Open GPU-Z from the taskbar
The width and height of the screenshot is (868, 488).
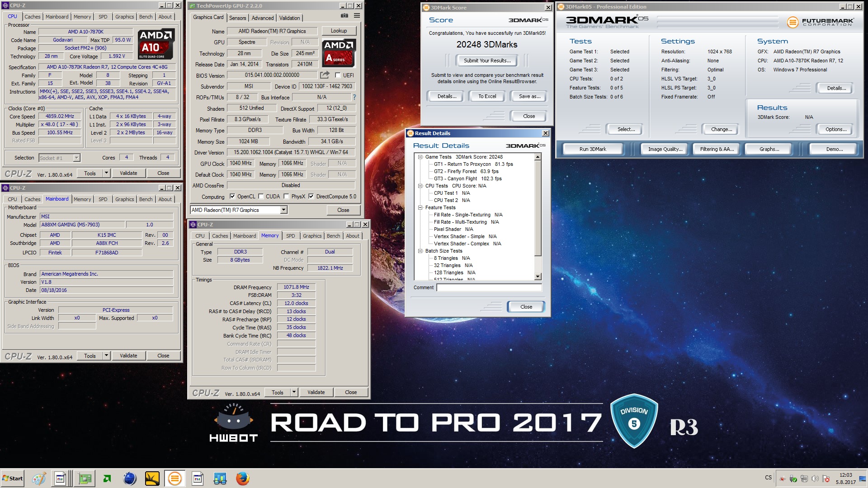(x=85, y=479)
